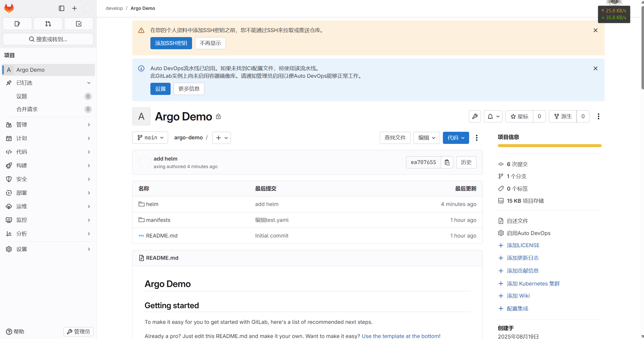This screenshot has width=644, height=339.
Task: Open assigned issues shortcut icon
Action: (17, 24)
